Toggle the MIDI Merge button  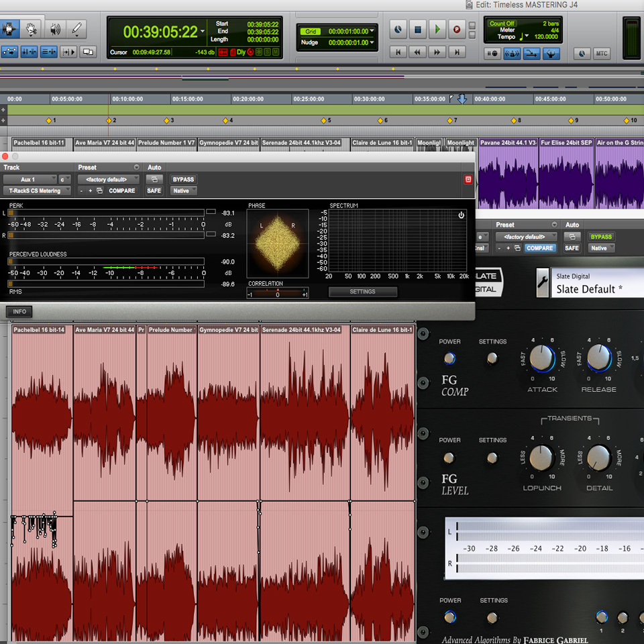(531, 54)
